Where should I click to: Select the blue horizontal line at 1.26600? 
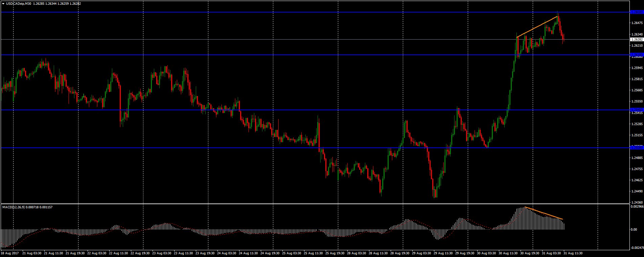tap(315, 12)
